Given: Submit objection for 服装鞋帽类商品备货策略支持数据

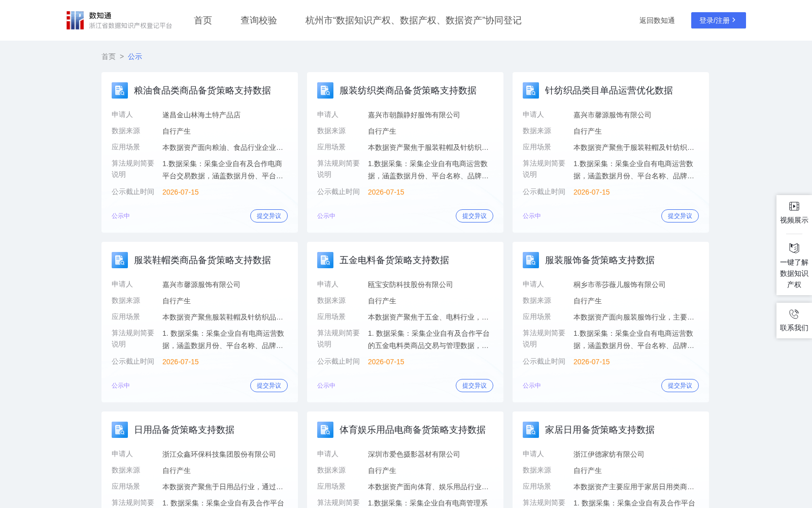Looking at the screenshot, I should point(269,386).
